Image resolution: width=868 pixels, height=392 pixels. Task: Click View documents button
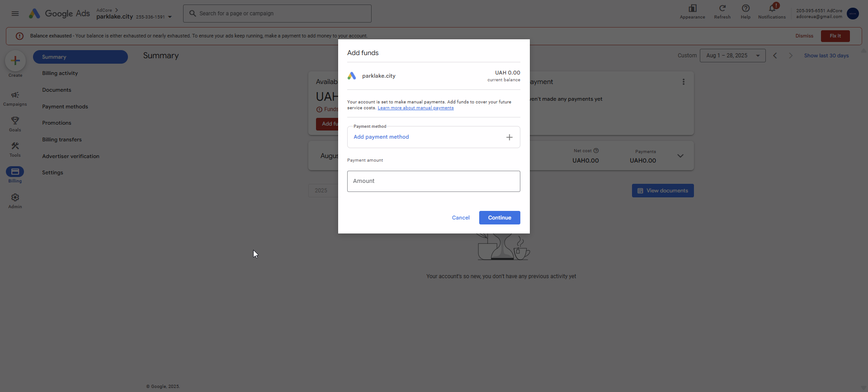663,191
